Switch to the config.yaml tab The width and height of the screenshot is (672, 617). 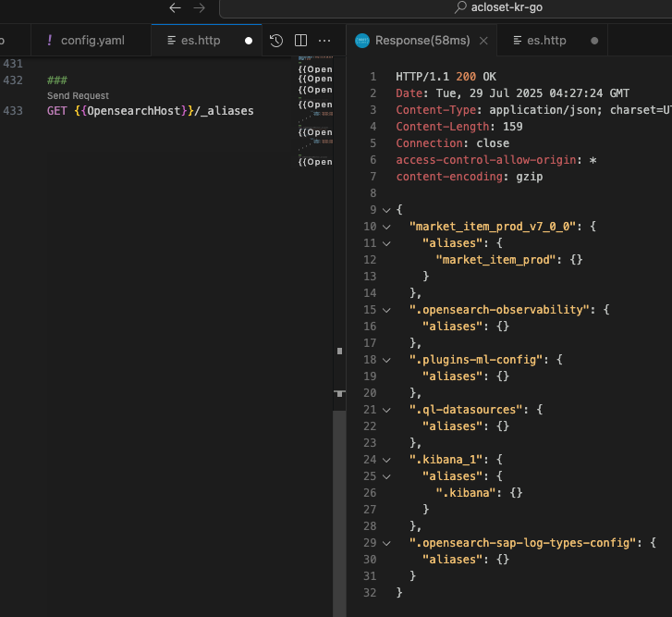(x=92, y=41)
